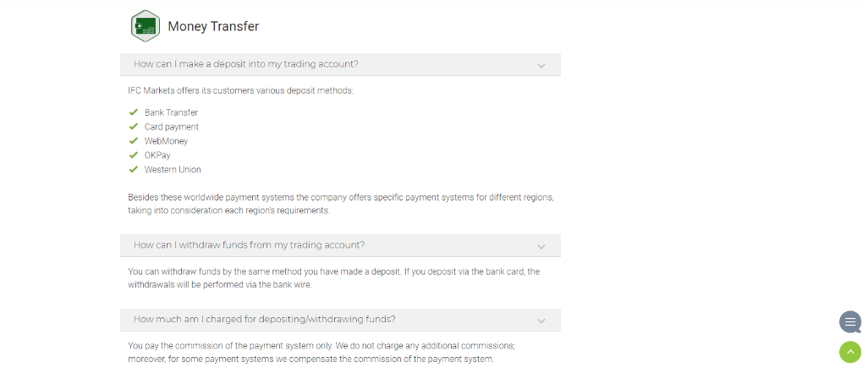The image size is (868, 373).
Task: Click 'How can I make a deposit' header
Action: point(246,64)
